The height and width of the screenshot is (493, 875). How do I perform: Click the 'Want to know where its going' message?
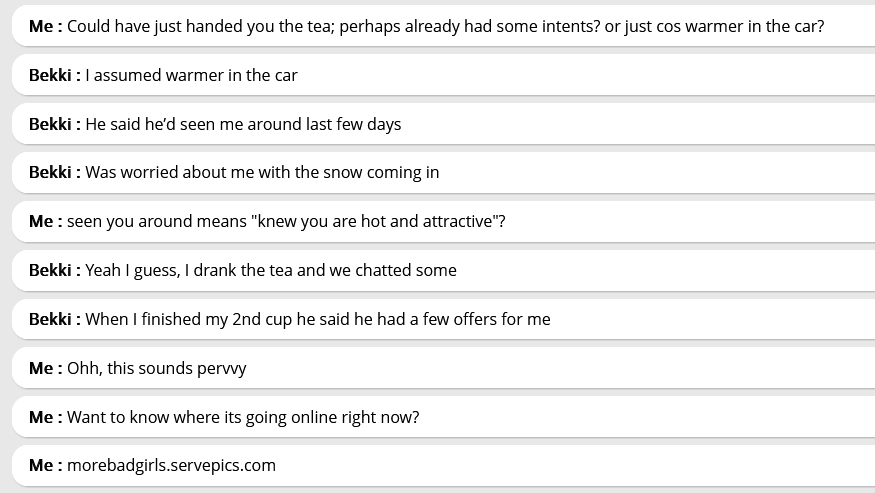click(243, 417)
